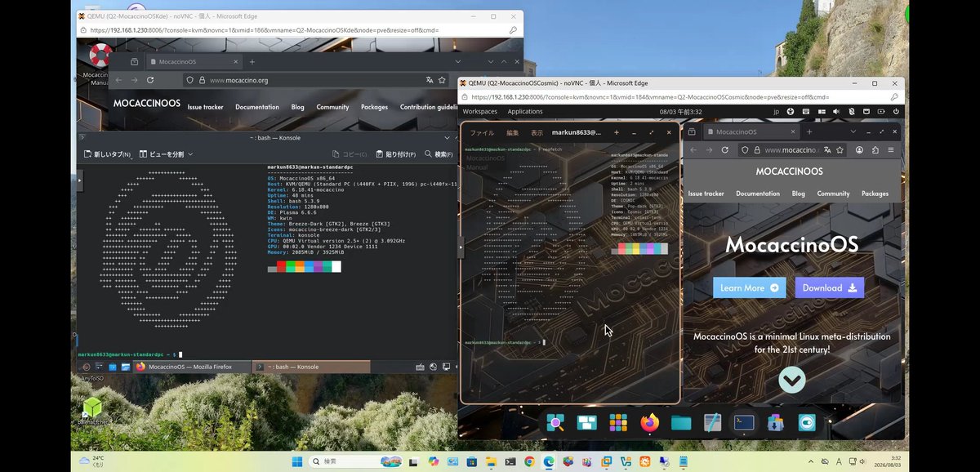This screenshot has width=980, height=472.
Task: Open the weather widget showing 24°C
Action: pyautogui.click(x=91, y=461)
